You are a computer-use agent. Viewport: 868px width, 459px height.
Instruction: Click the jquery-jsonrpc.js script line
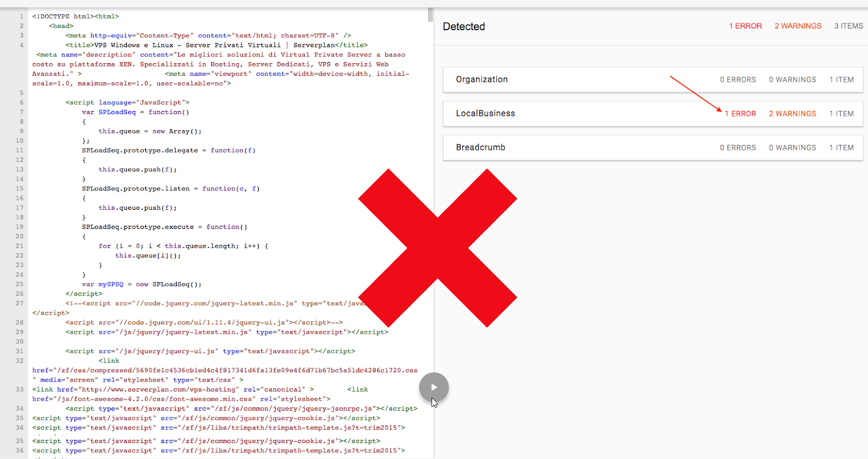[242, 408]
